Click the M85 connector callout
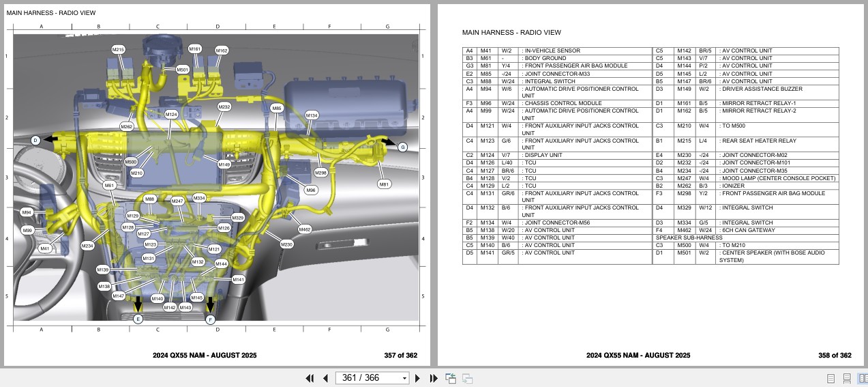Viewport: 868px width, 387px height. pyautogui.click(x=276, y=108)
